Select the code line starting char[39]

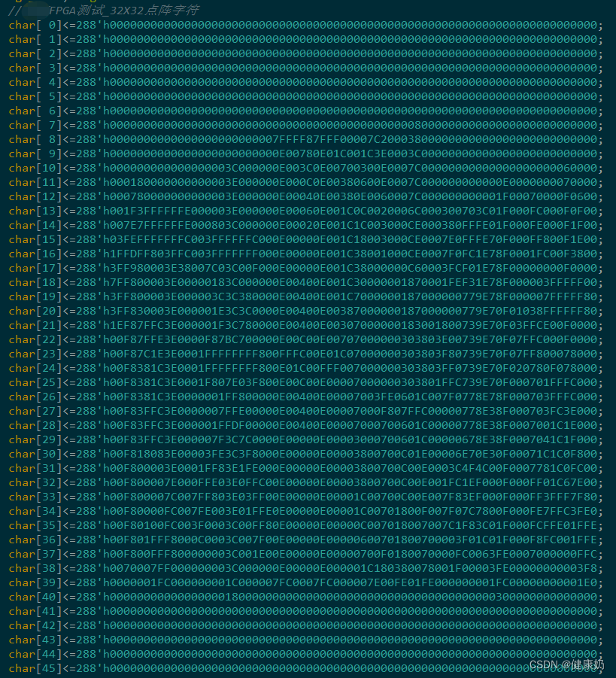pyautogui.click(x=305, y=582)
